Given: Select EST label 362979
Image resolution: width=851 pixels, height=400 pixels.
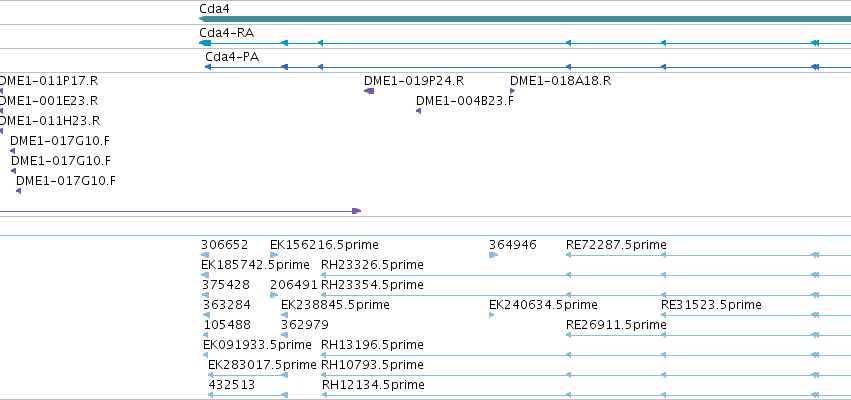Looking at the screenshot, I should point(304,325).
